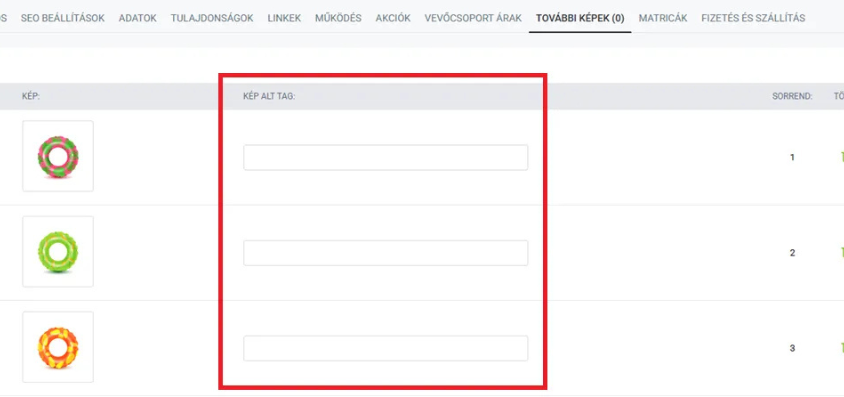The height and width of the screenshot is (397, 844).
Task: Click the all-green ring image thumbnail
Action: pyautogui.click(x=58, y=252)
